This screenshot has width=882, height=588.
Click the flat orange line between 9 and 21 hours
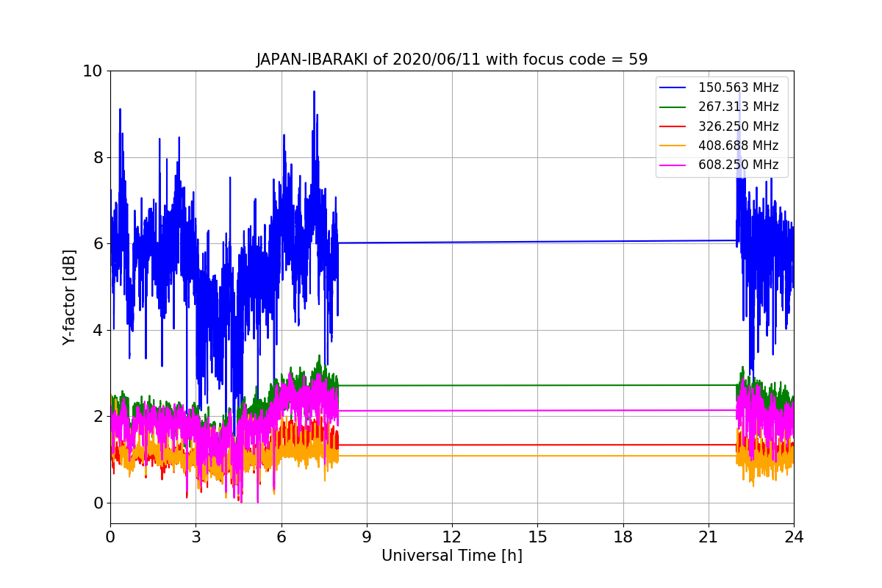click(537, 456)
